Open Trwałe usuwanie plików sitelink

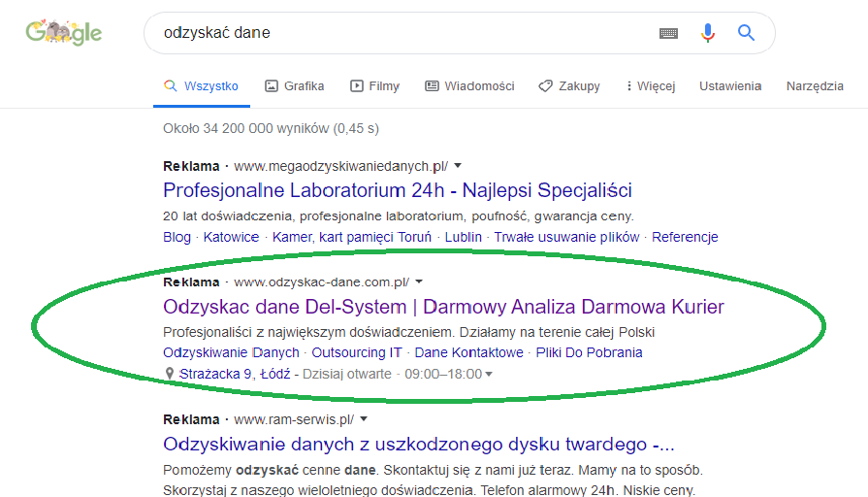pos(566,237)
